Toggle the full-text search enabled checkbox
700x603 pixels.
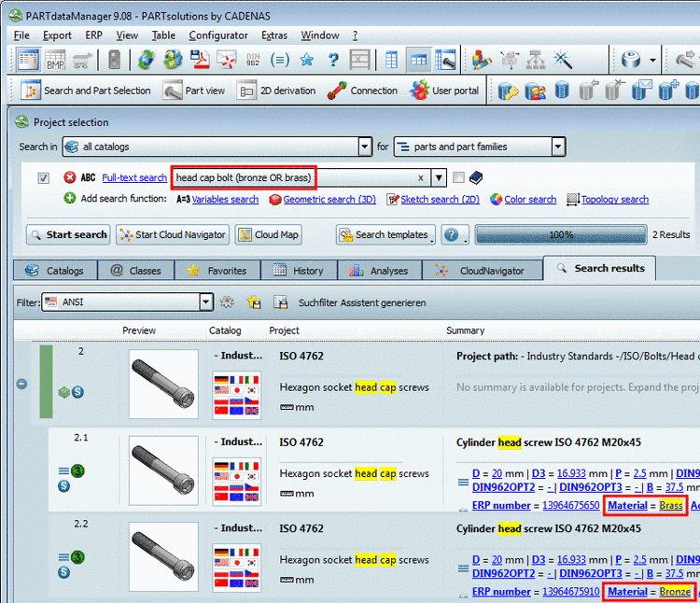pos(43,178)
